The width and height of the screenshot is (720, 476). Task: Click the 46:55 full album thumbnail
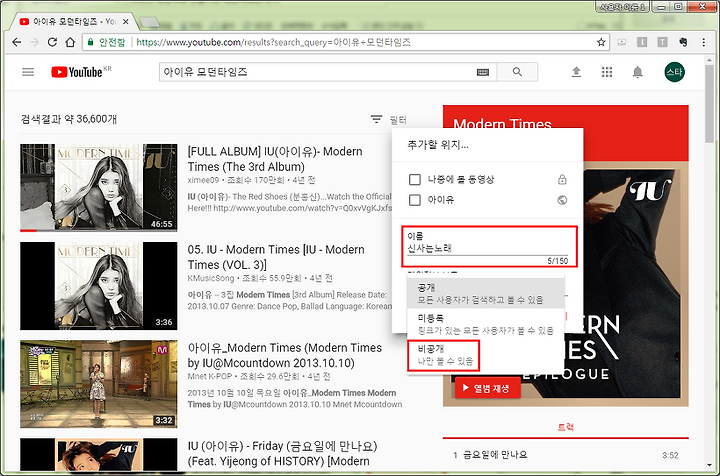click(98, 187)
